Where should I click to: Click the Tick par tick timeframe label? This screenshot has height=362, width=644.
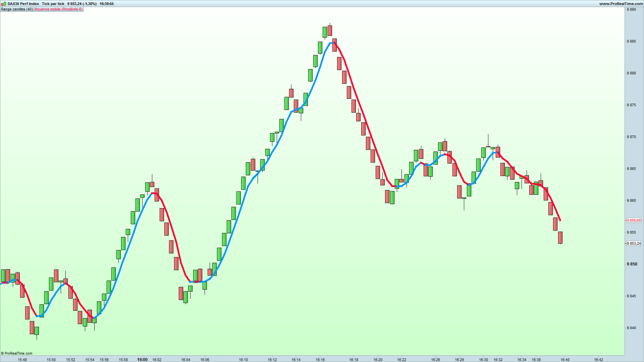click(x=53, y=4)
